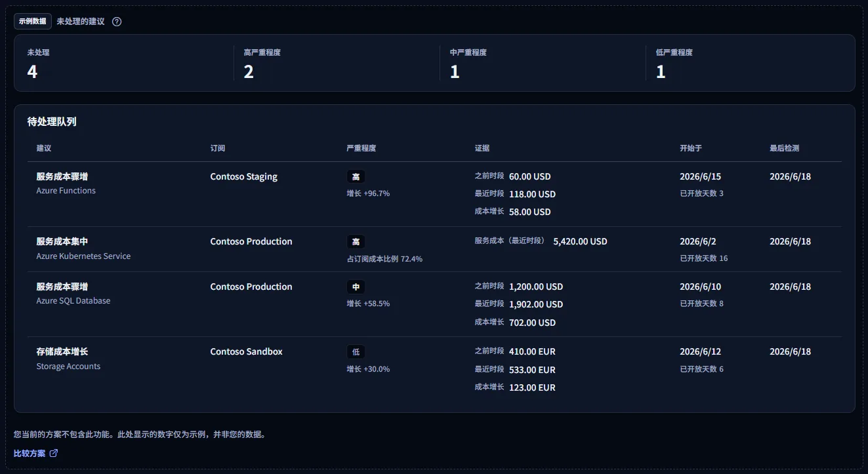Click the 中 severity badge
The height and width of the screenshot is (474, 868).
(356, 286)
